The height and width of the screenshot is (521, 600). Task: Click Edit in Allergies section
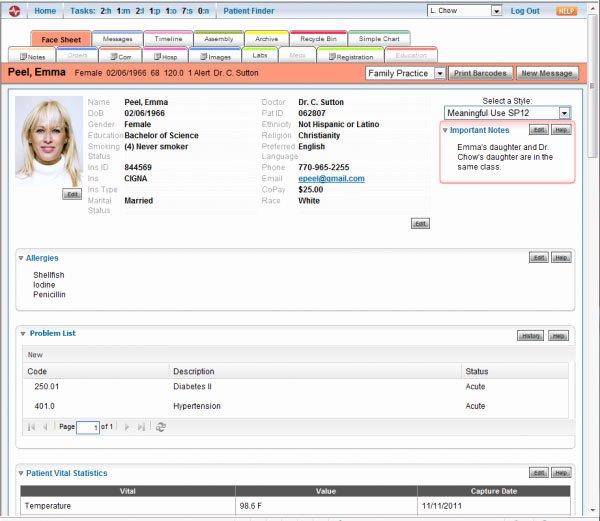(539, 258)
